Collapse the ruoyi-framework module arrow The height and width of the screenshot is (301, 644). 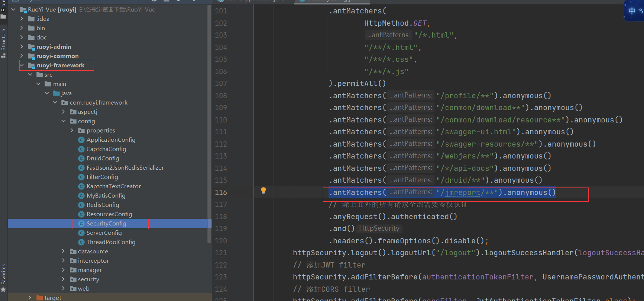pos(22,65)
